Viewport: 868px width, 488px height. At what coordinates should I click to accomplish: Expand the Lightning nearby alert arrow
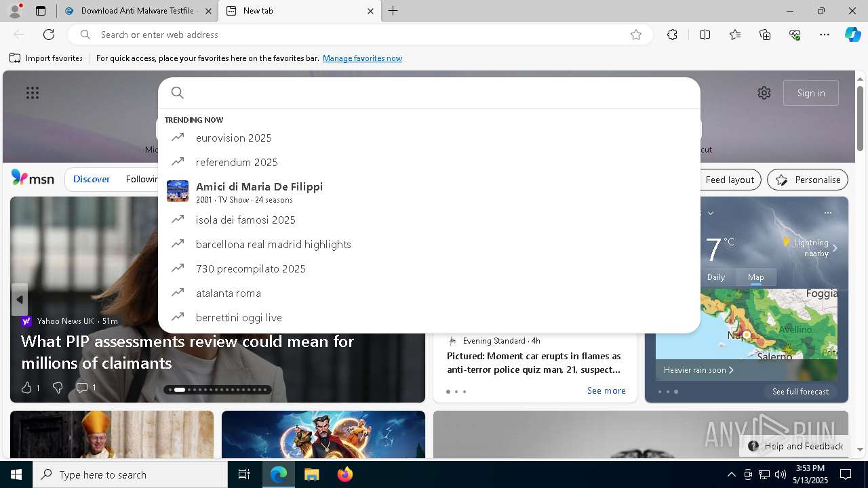point(835,248)
